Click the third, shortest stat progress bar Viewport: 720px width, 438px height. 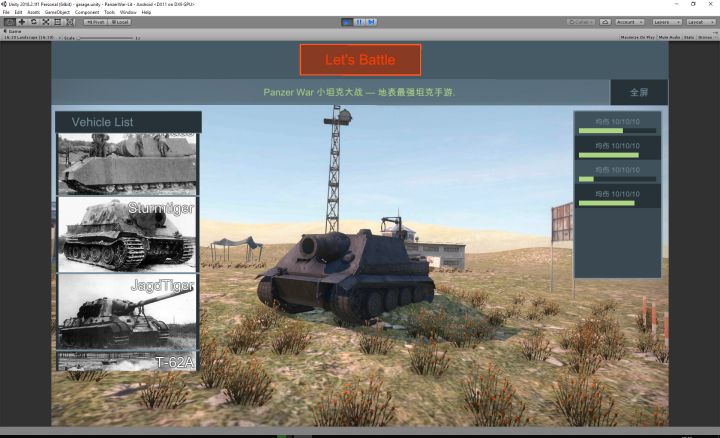617,179
